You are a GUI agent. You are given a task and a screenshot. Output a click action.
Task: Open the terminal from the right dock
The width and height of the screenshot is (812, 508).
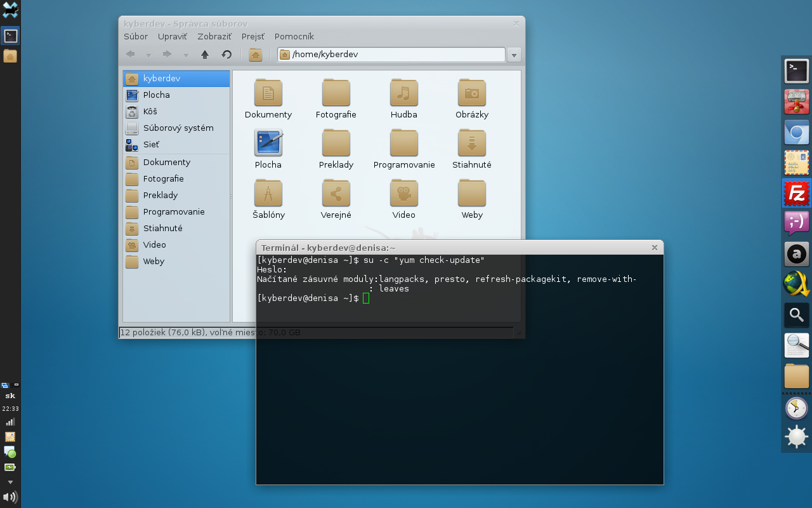(x=796, y=70)
